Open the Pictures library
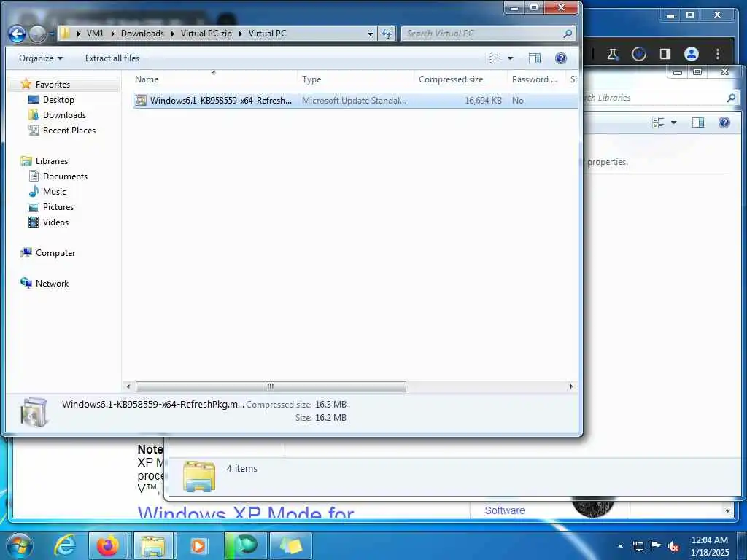 [x=58, y=206]
